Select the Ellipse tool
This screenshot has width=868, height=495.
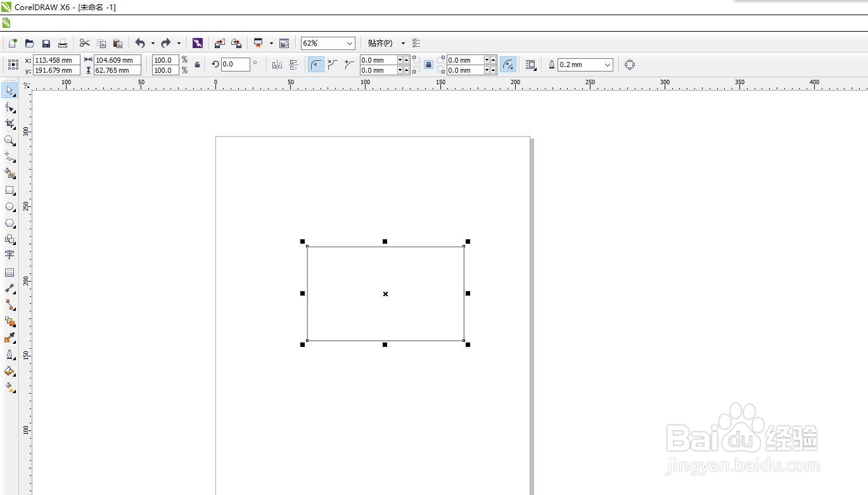click(x=10, y=206)
